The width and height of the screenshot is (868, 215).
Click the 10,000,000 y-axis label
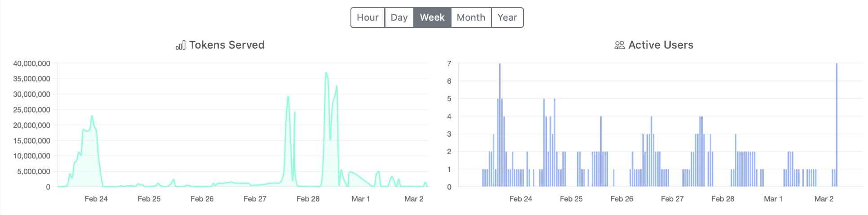(31, 156)
